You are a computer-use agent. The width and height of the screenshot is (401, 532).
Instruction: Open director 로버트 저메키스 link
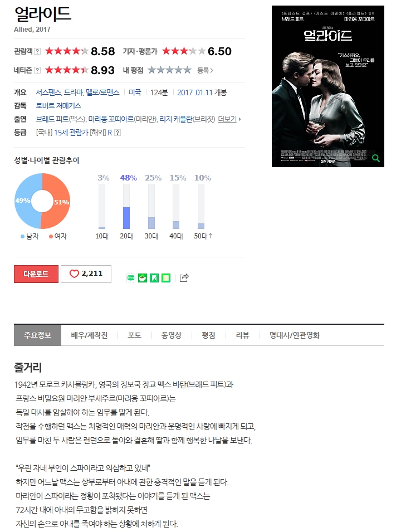[58, 105]
